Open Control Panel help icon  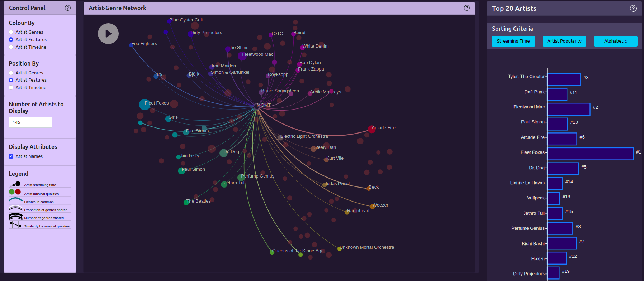point(68,8)
